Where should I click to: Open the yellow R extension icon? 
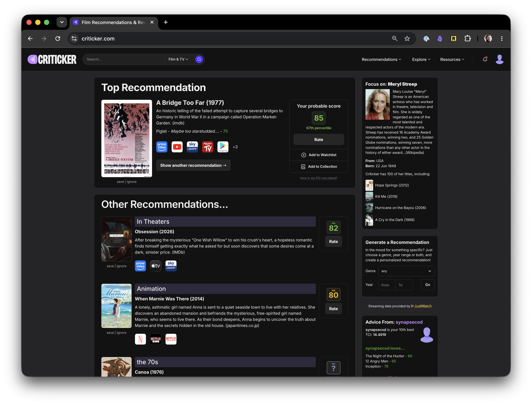[x=454, y=39]
